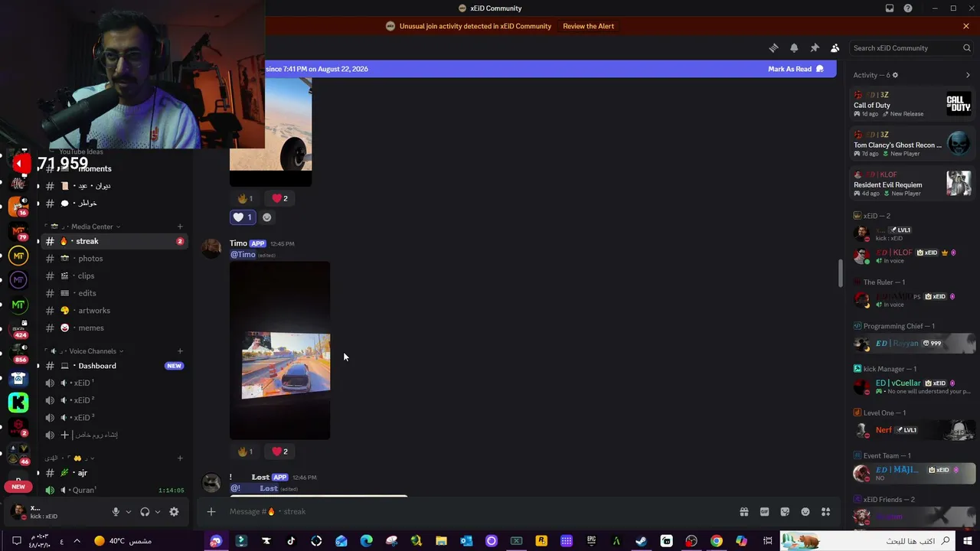The width and height of the screenshot is (980, 551).
Task: Click the @Timo mention
Action: [243, 255]
